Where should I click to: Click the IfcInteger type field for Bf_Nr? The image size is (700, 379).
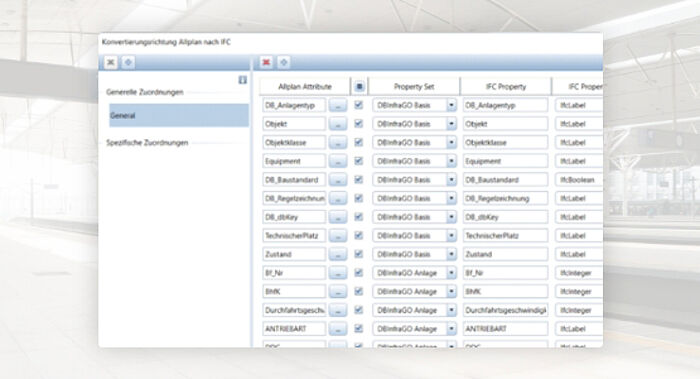click(x=579, y=273)
